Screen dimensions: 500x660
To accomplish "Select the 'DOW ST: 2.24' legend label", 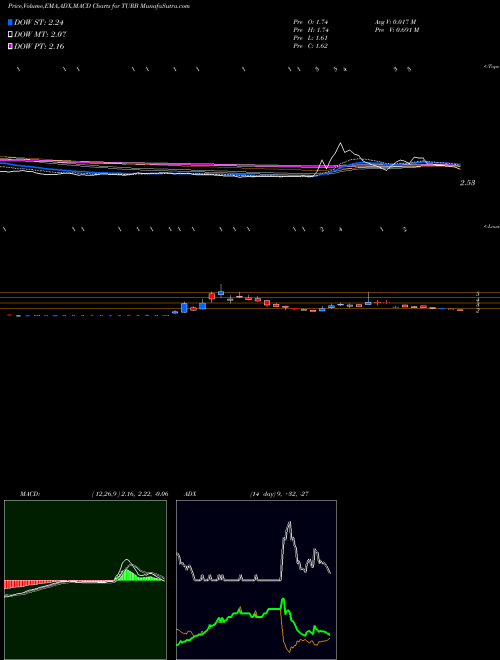I will tap(39, 23).
